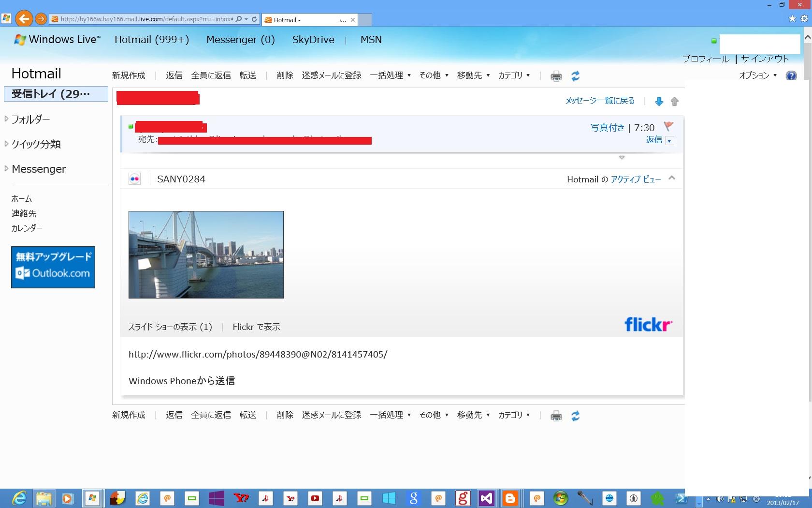Click 全員に返信 in the top toolbar

tap(211, 75)
